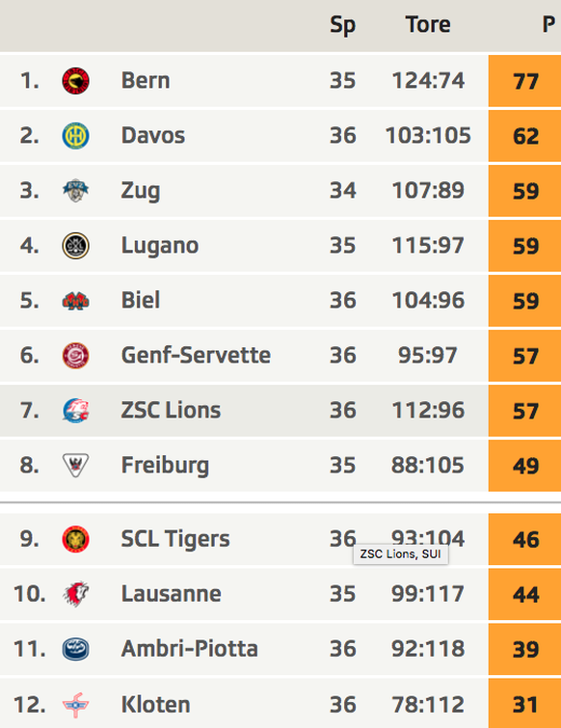Click the Genf-Servette team logo

[x=75, y=356]
